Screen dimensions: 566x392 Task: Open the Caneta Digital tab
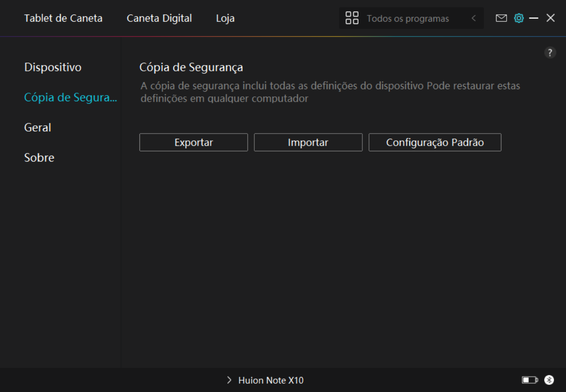(159, 18)
